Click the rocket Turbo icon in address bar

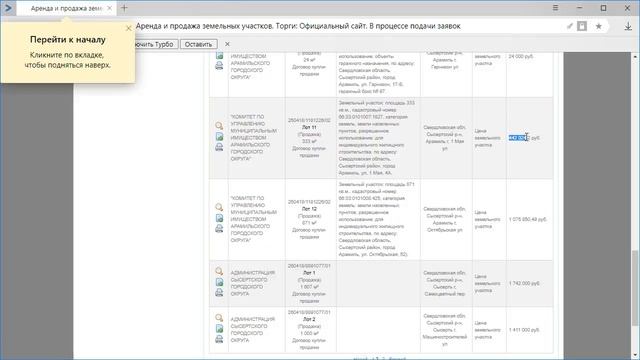(570, 26)
